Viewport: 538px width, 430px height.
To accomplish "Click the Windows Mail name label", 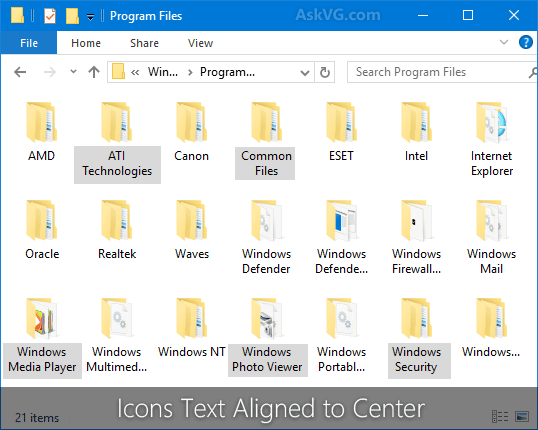I will [x=491, y=261].
